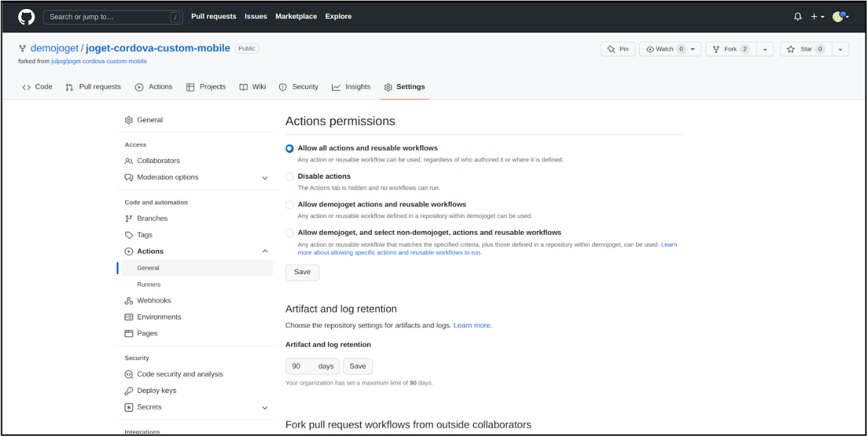
Task: Click the General gear icon in sidebar
Action: pos(129,120)
